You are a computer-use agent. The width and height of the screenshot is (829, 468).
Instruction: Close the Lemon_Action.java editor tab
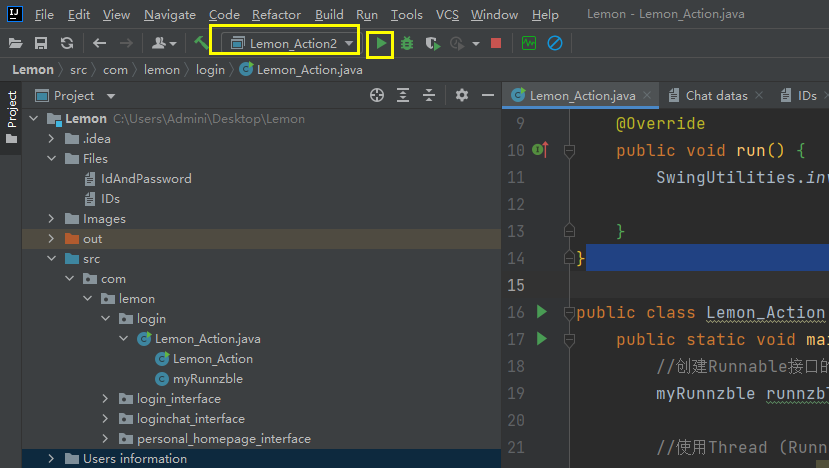647,95
